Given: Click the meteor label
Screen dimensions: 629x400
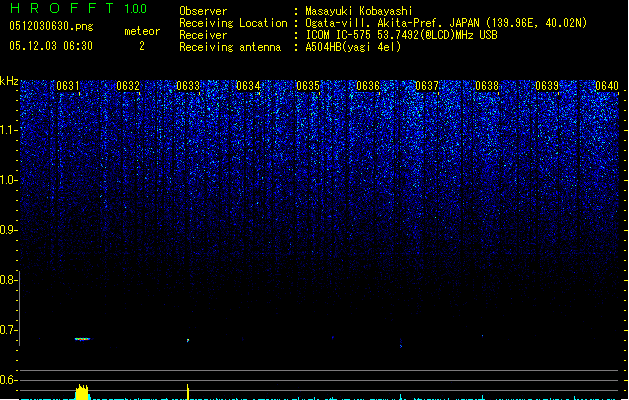Looking at the screenshot, I should (142, 31).
